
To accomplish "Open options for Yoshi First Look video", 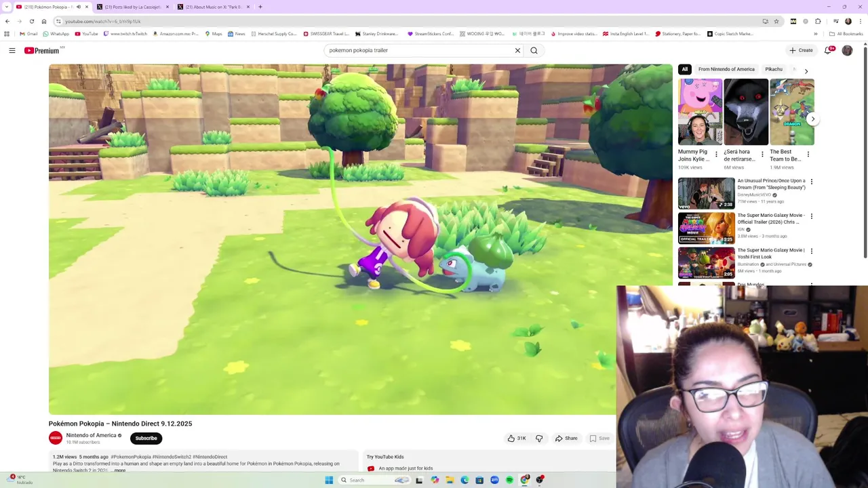I will point(811,251).
